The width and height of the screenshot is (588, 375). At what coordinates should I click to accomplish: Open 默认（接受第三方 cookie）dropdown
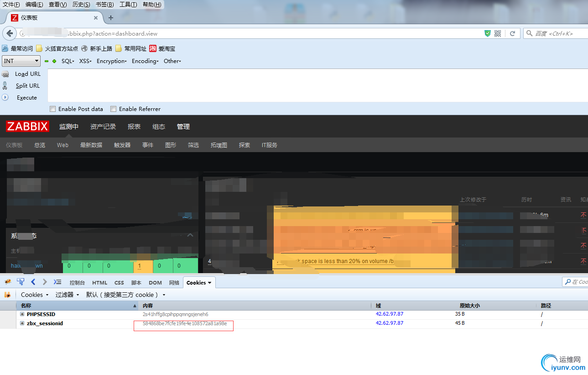click(125, 295)
